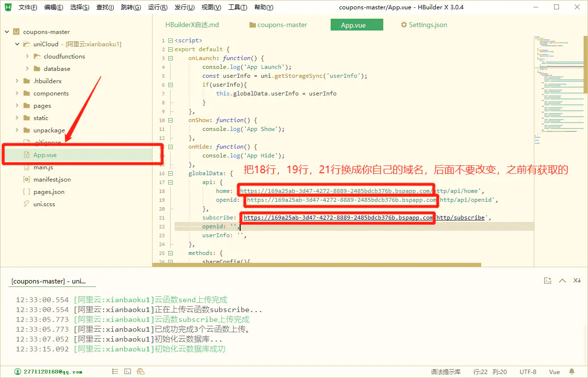
Task: Click the outline list icon in status bar
Action: pyautogui.click(x=115, y=372)
